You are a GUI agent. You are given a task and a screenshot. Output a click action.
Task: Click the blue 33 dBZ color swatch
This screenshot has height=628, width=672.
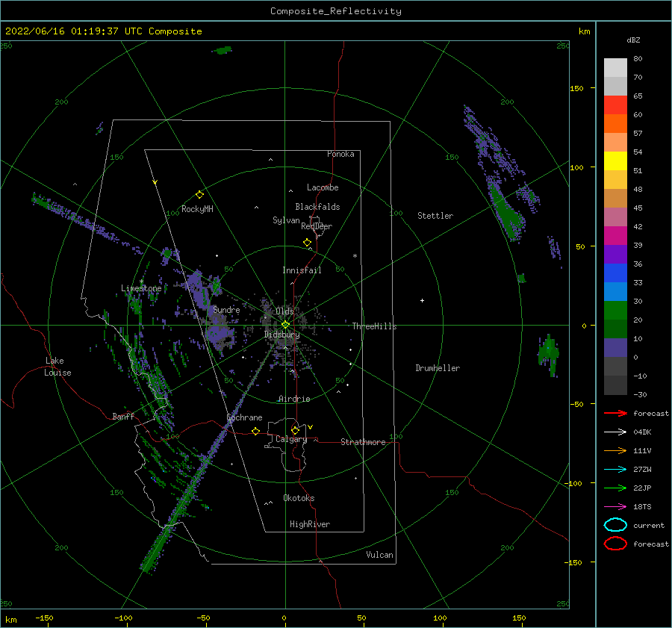[x=615, y=273]
